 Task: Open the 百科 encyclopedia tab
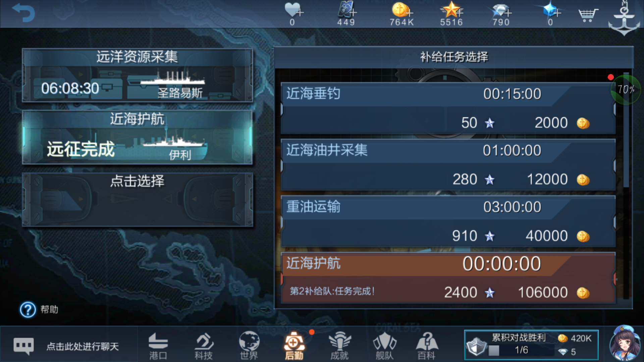[x=427, y=346]
